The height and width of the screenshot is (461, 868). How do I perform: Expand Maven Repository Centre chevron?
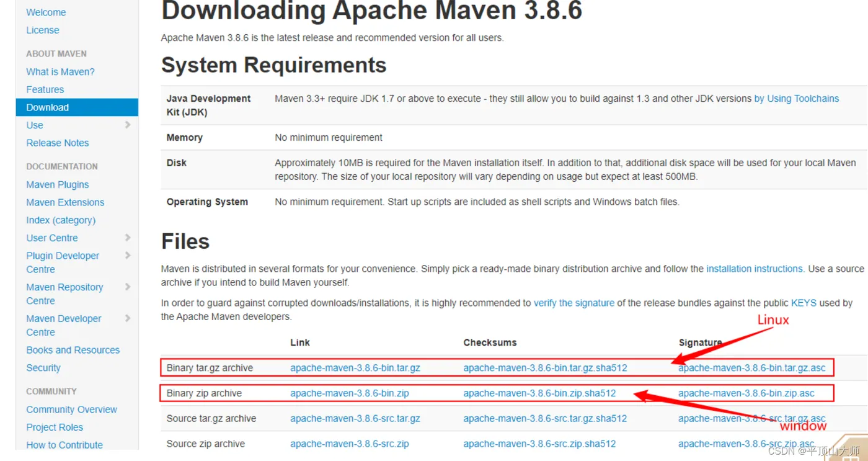click(128, 287)
